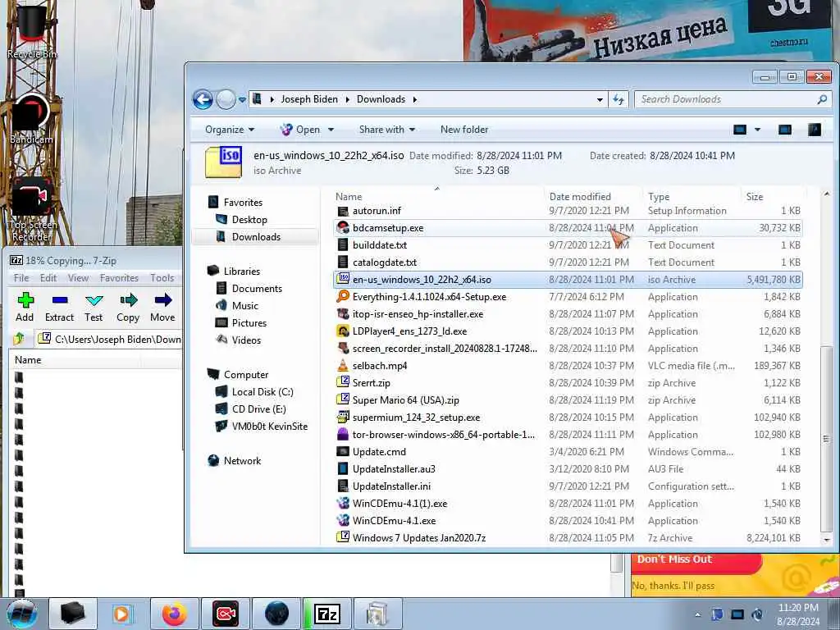Click the Copy icon in 7-Zip
This screenshot has height=630, width=840.
coord(128,299)
